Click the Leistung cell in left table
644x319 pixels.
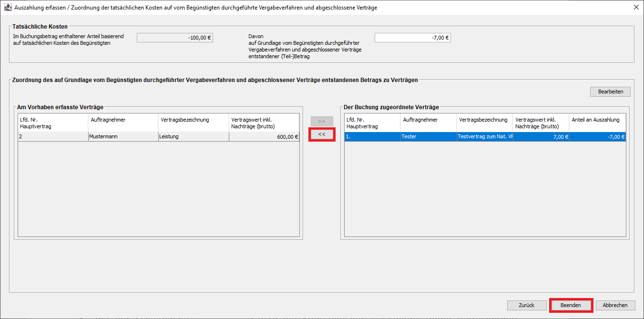pyautogui.click(x=193, y=137)
